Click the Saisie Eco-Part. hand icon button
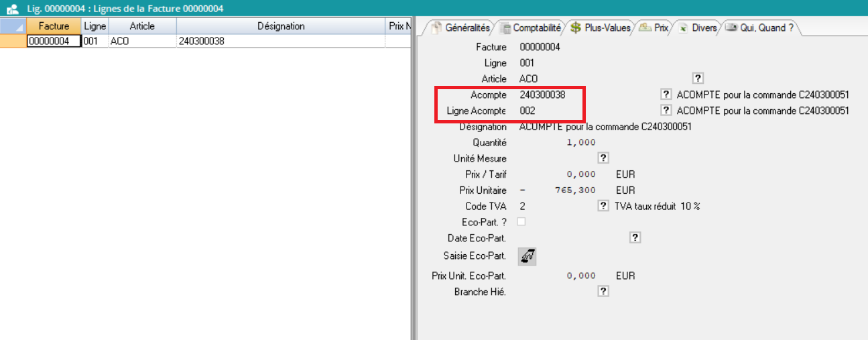The image size is (868, 340). 528,256
